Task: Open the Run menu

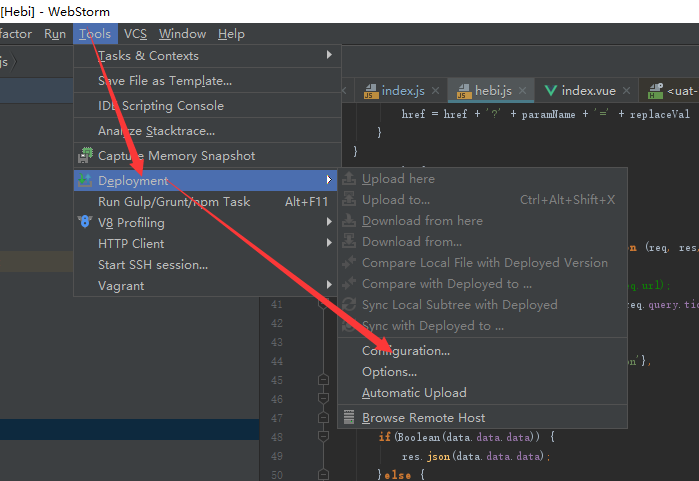Action: pos(55,34)
